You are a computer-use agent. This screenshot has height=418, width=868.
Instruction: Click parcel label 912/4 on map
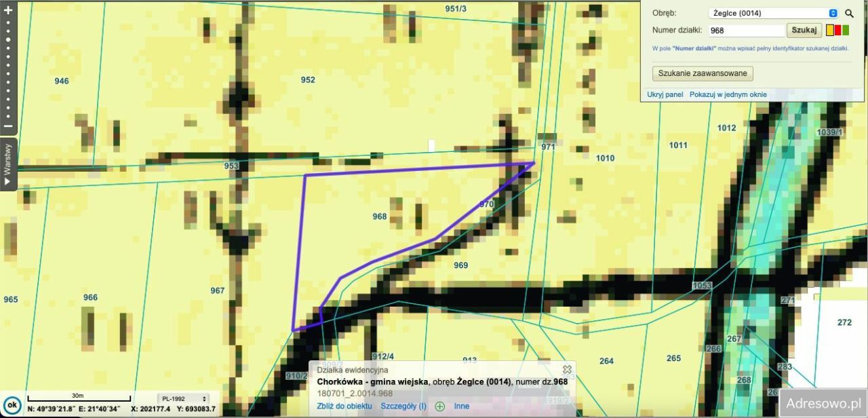click(383, 356)
